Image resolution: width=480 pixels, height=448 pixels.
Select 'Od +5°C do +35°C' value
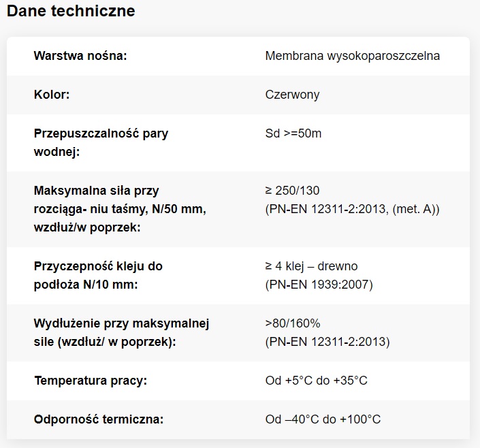click(316, 381)
